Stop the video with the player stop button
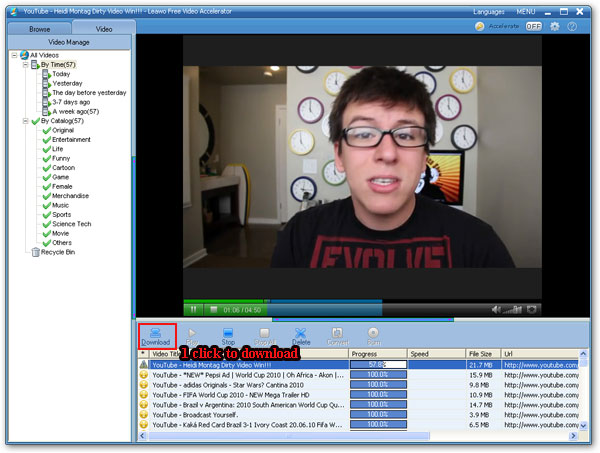Viewport: 600px width, 453px height. (214, 309)
